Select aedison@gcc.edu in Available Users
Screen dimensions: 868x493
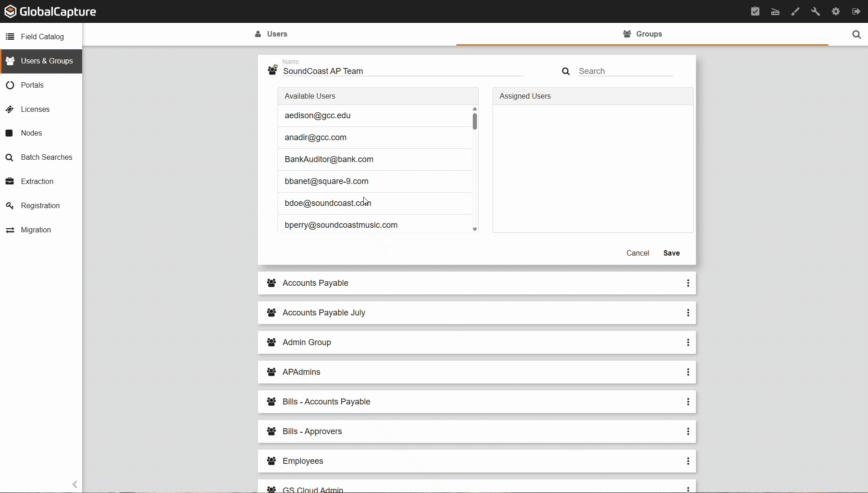pyautogui.click(x=375, y=116)
